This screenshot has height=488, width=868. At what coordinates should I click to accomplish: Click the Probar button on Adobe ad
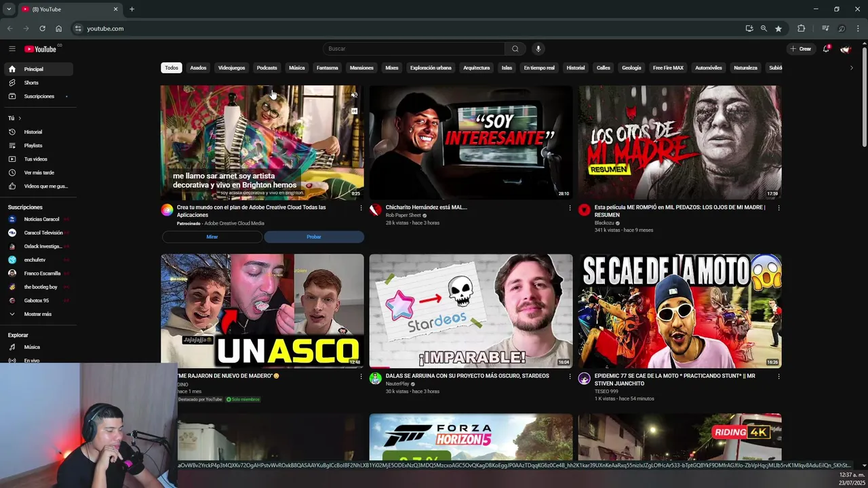314,237
